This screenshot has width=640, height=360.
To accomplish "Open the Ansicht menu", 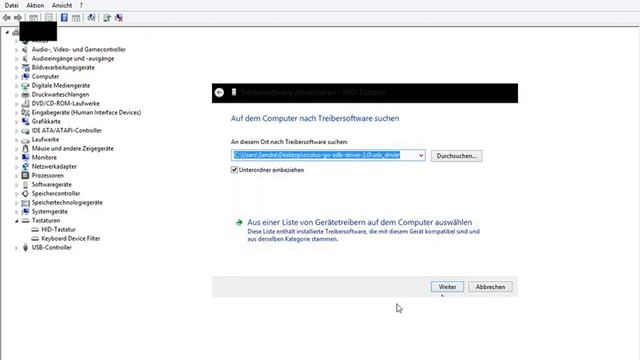I will [62, 5].
